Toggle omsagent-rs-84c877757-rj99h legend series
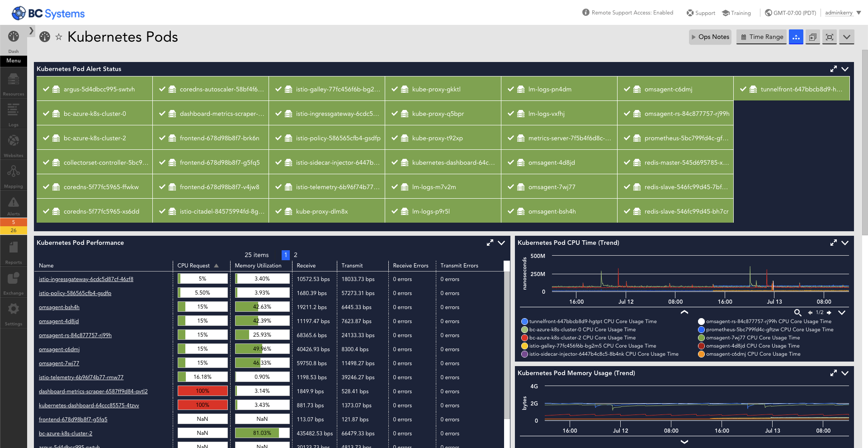The width and height of the screenshot is (868, 448). coord(765,321)
